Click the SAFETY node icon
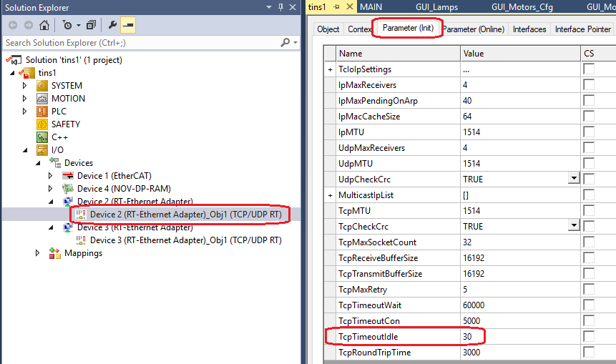Viewport: 616px width, 364px height. (x=43, y=124)
